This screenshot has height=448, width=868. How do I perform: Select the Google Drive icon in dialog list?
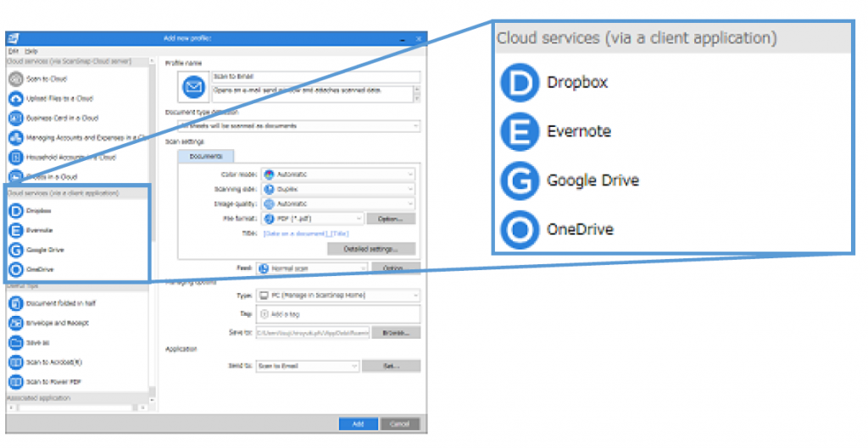click(15, 250)
